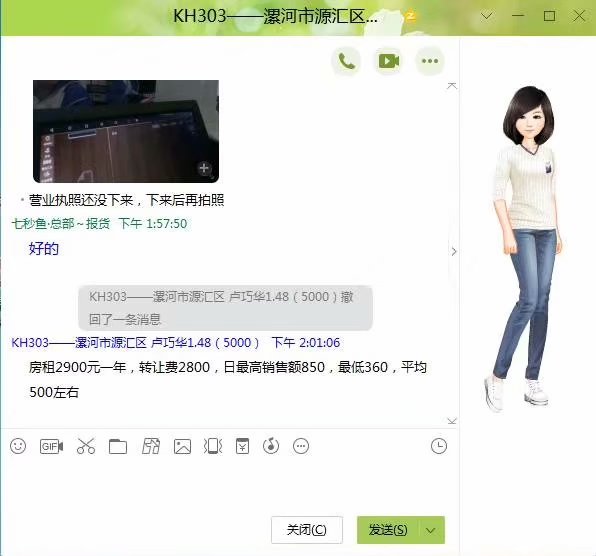
Task: Click the message 好的
Action: point(44,249)
